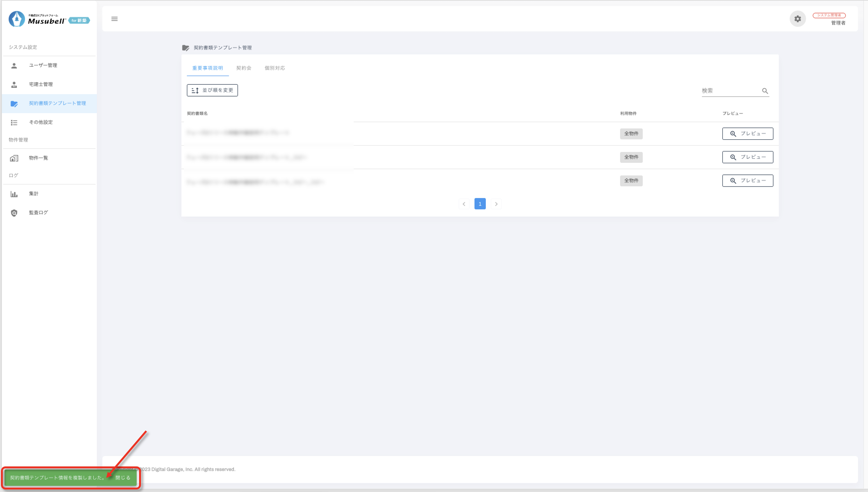Dismiss the notification with 閉じる
Viewport: 868px width, 492px height.
tap(123, 477)
